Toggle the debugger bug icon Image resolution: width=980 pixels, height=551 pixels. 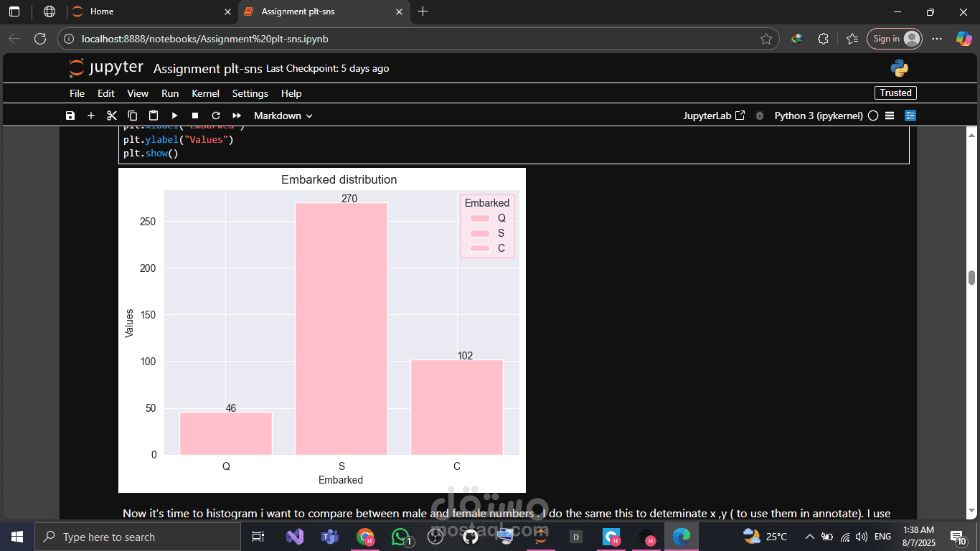pyautogui.click(x=760, y=116)
